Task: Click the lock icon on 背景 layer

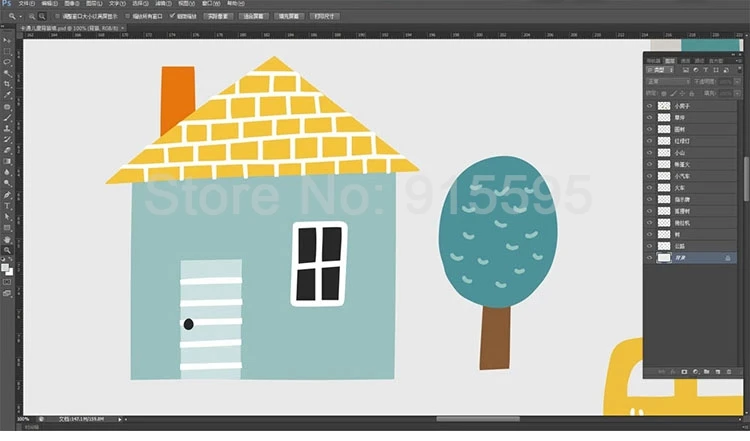Action: (727, 258)
